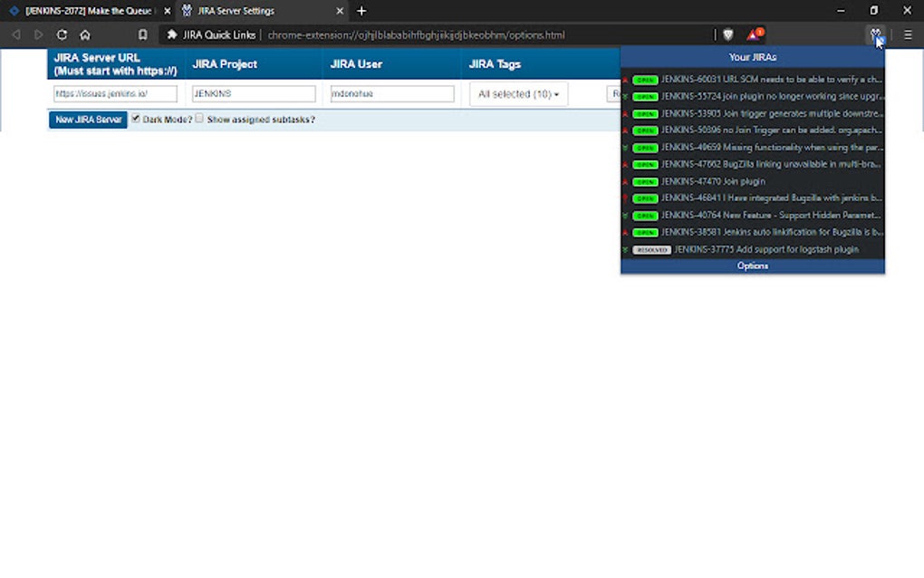This screenshot has width=924, height=578.
Task: Click the green OPEN badge beside JENKINS-47470
Action: coord(644,181)
